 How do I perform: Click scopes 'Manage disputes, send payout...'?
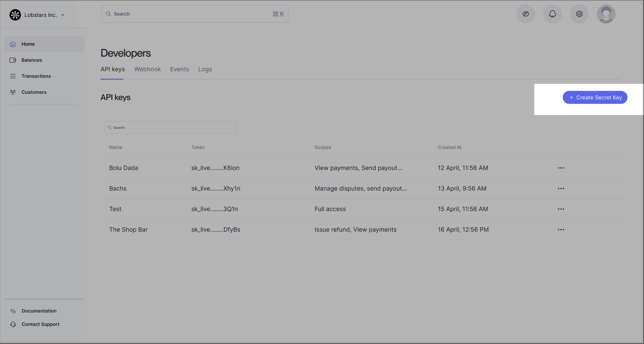[361, 188]
